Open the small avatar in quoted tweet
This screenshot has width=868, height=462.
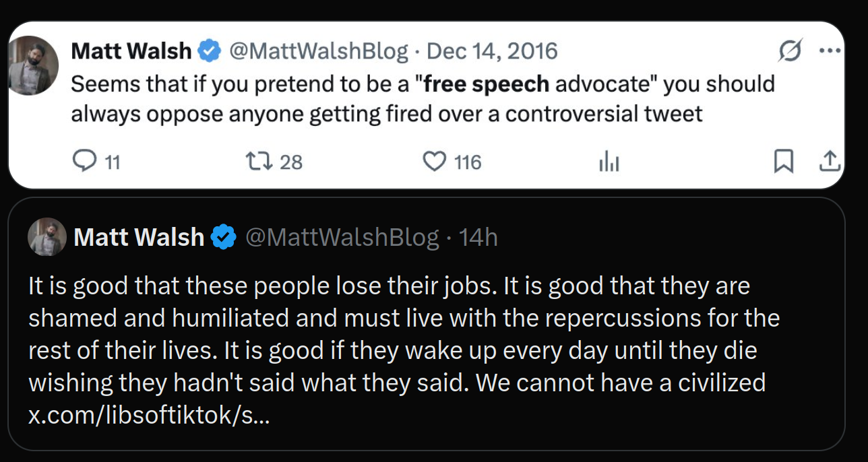coord(47,237)
